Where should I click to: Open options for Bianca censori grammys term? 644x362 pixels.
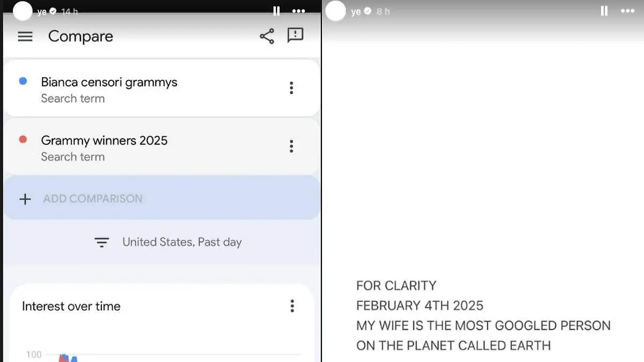click(291, 88)
